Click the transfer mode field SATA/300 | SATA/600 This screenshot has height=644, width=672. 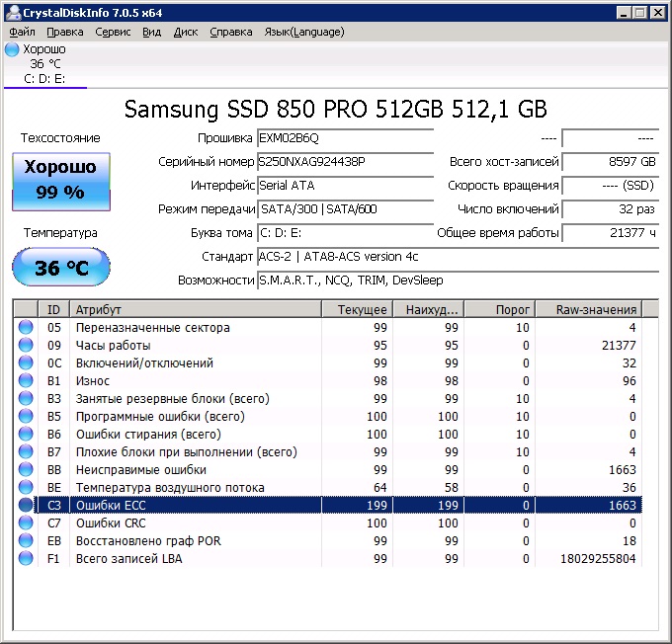346,209
